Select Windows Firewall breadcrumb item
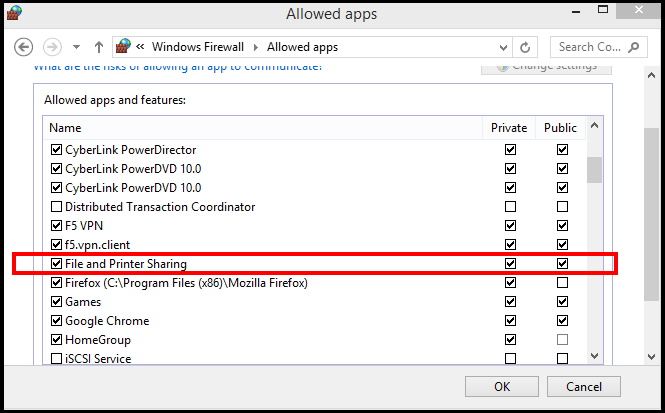Screen dimensions: 665x413 coord(198,47)
